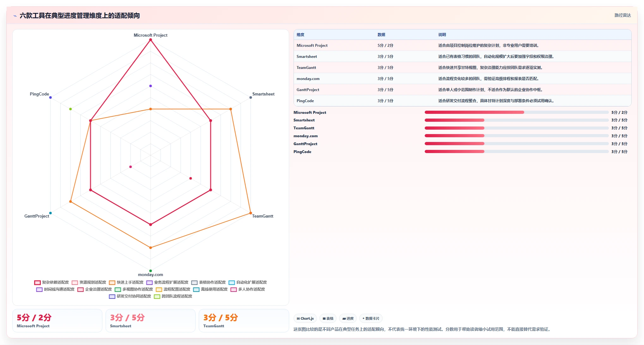Viewport: 644px width, 345px height.
Task: Toggle the 研发交付协同适配度 legend entry
Action: [130, 296]
